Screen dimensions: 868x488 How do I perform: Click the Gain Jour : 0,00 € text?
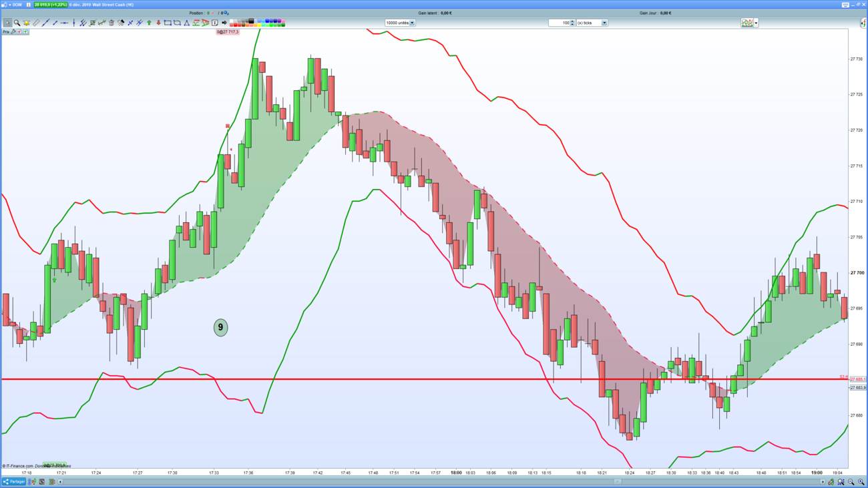655,13
